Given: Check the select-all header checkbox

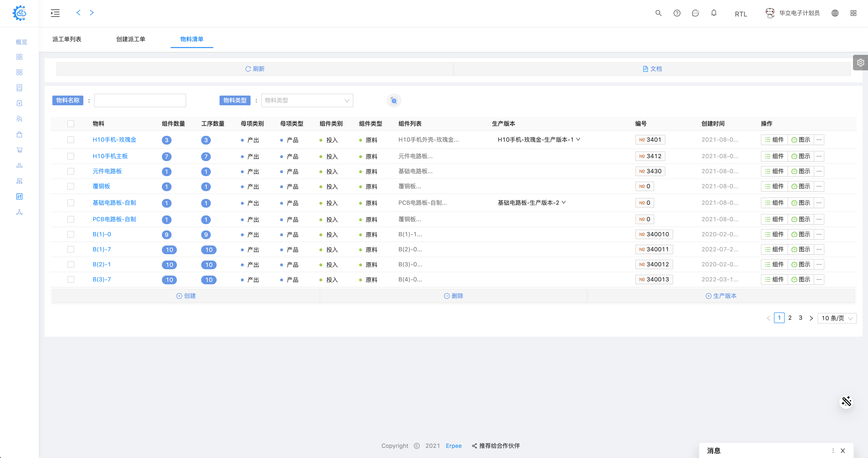Looking at the screenshot, I should pos(71,124).
